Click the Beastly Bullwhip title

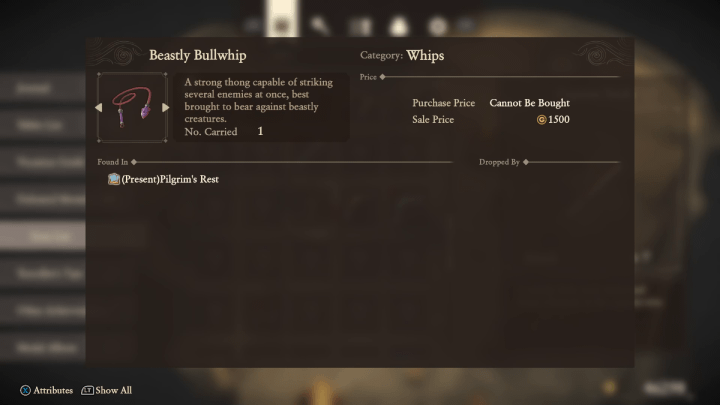tap(197, 56)
